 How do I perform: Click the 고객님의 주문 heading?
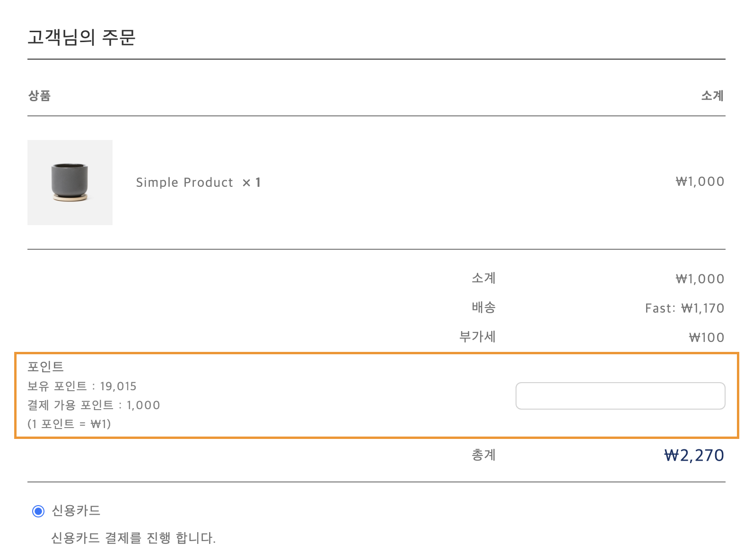81,37
